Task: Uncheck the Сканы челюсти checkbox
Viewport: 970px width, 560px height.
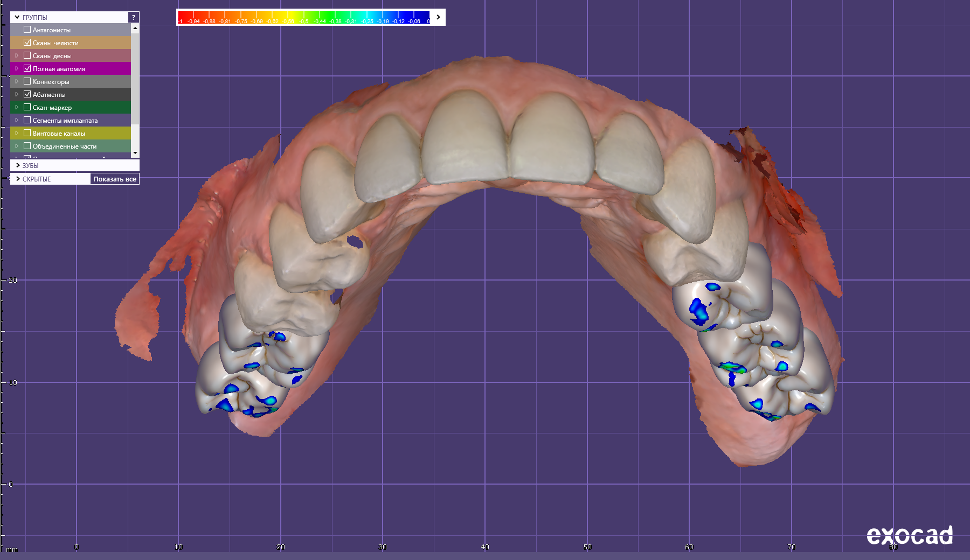Action: [x=27, y=43]
